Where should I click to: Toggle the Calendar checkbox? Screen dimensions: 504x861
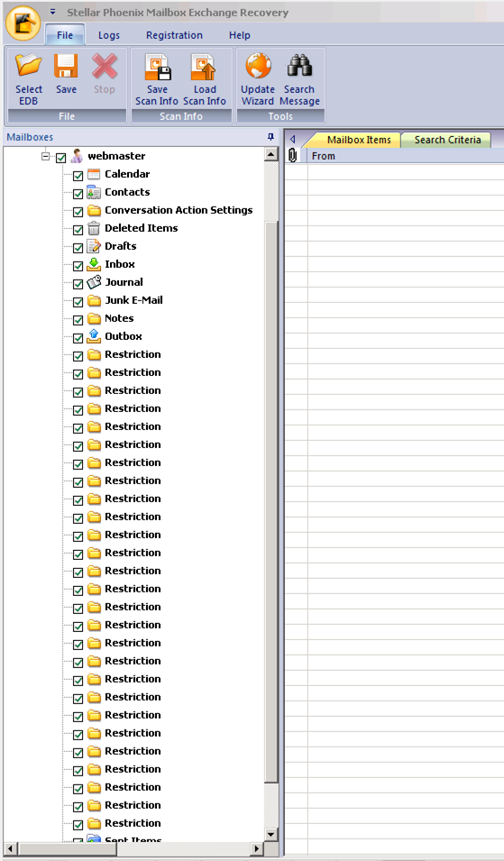click(x=78, y=176)
